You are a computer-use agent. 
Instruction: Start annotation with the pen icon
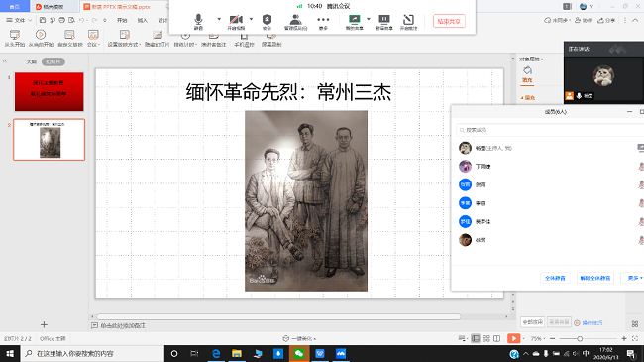pyautogui.click(x=408, y=22)
